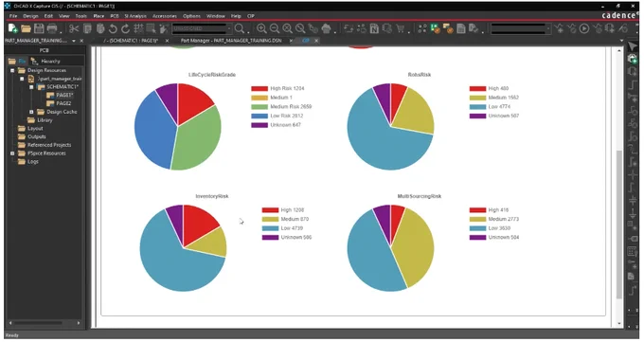Collapse the SCHEMATIC1 folder node
The image size is (644, 342).
(31, 87)
